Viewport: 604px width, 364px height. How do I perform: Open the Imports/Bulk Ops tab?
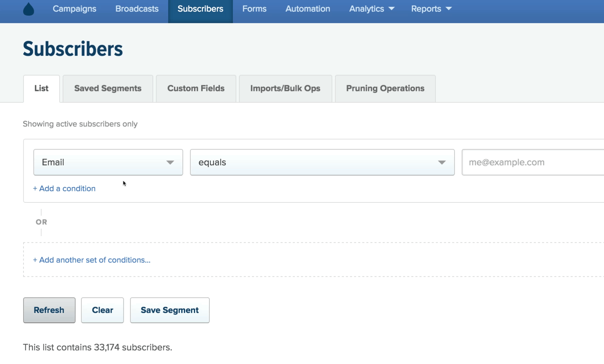pyautogui.click(x=285, y=88)
